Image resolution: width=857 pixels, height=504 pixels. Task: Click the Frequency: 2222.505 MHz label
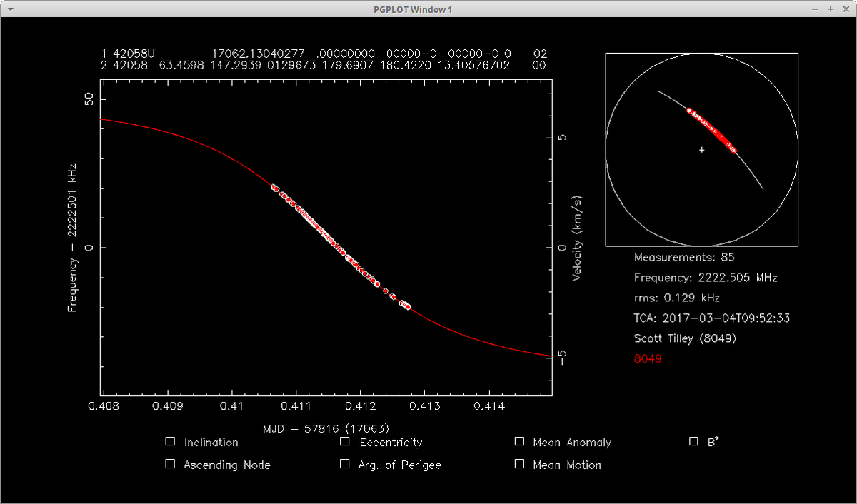pyautogui.click(x=706, y=278)
